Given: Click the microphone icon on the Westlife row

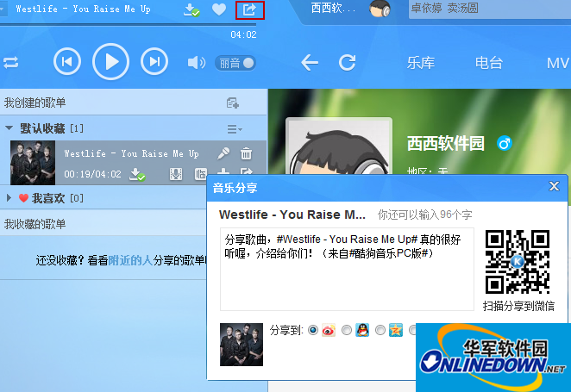Looking at the screenshot, I should click(x=223, y=153).
